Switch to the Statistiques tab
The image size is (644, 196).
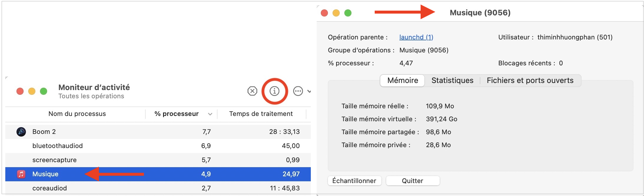(x=452, y=80)
